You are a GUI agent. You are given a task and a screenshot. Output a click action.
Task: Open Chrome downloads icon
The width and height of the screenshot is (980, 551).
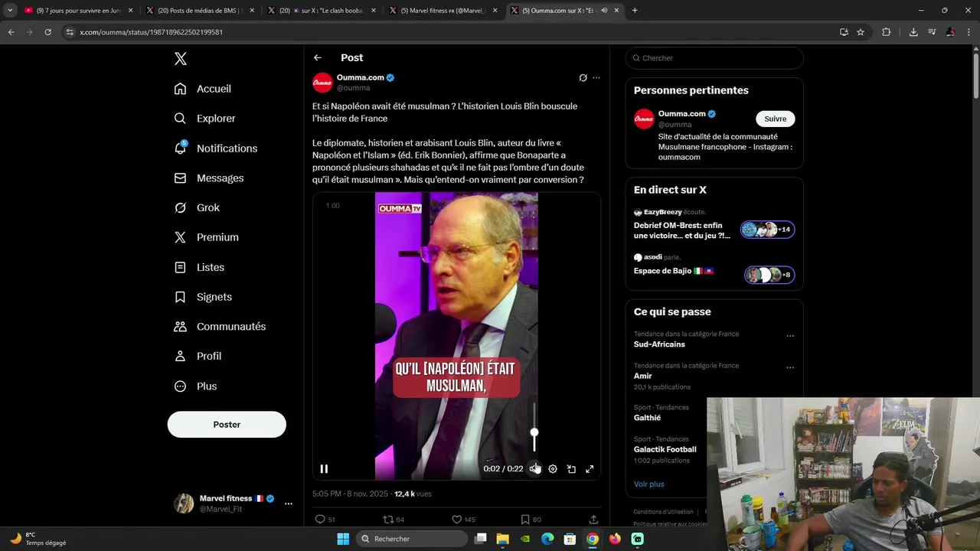tap(913, 32)
